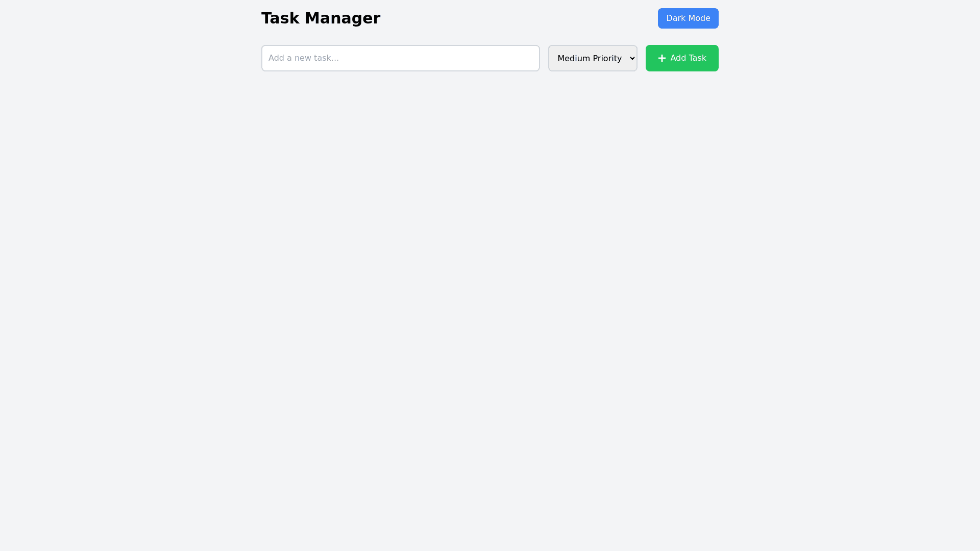
Task: Click the white plus symbol
Action: [x=662, y=58]
